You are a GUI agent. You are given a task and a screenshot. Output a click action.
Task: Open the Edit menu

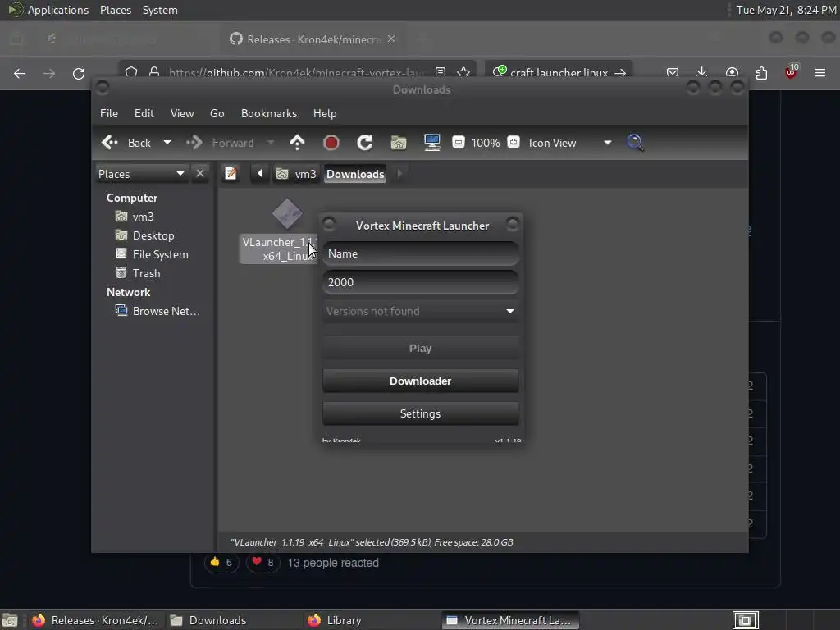(x=144, y=113)
